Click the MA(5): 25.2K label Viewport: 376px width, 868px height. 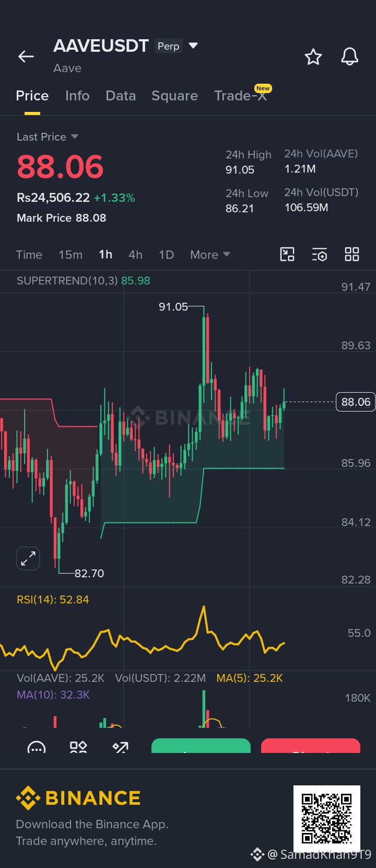(250, 678)
